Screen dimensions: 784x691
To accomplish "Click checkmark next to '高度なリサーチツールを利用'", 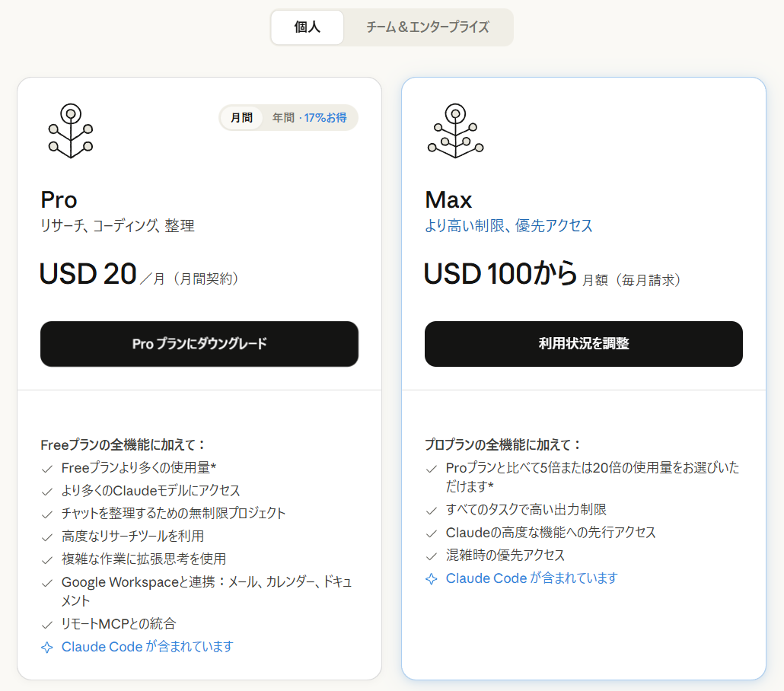I will click(47, 537).
